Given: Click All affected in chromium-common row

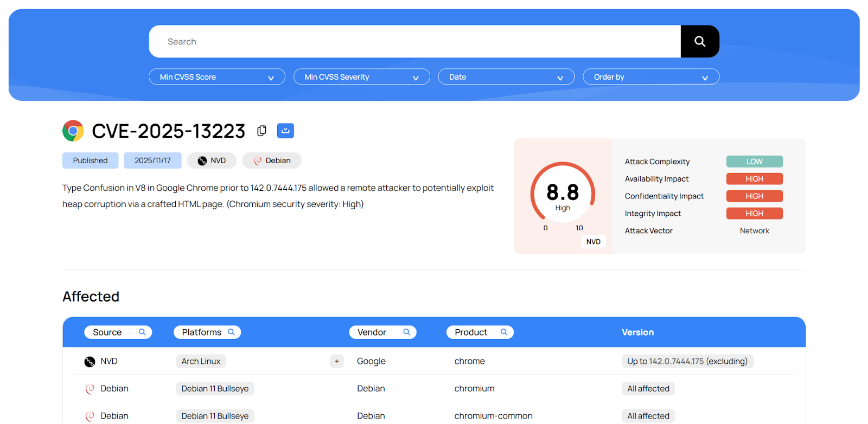Looking at the screenshot, I should point(648,416).
